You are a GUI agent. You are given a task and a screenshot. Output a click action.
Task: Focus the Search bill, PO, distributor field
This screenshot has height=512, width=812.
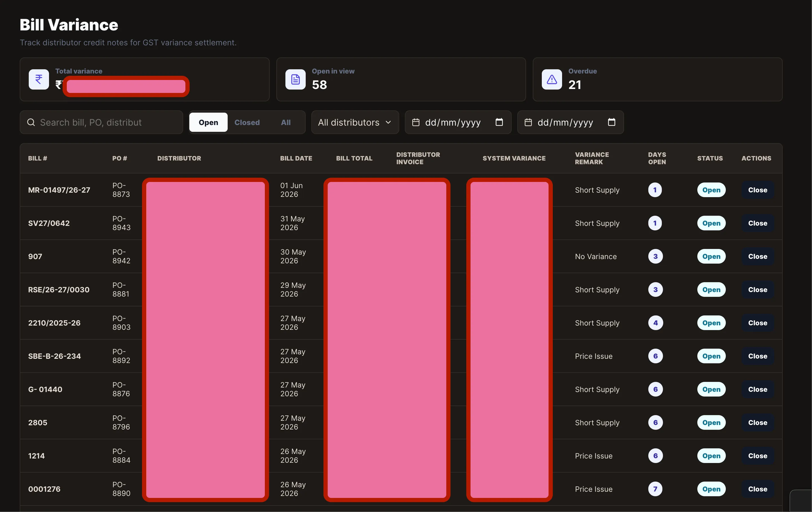101,122
